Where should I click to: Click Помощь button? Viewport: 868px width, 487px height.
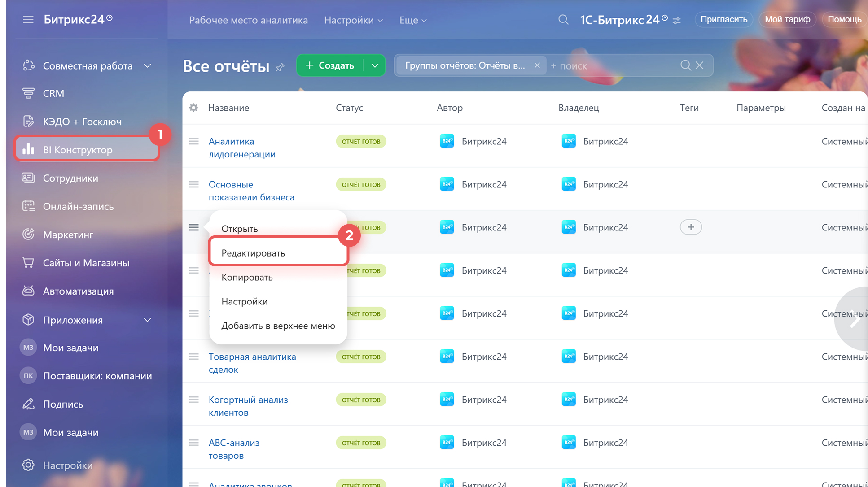[844, 19]
